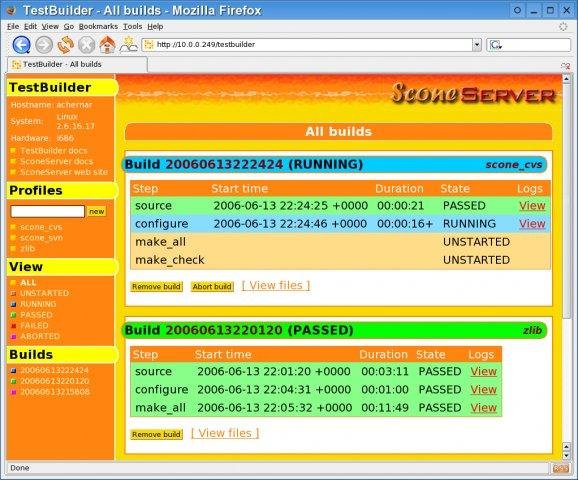Click the 'new' profile button

coord(97,212)
